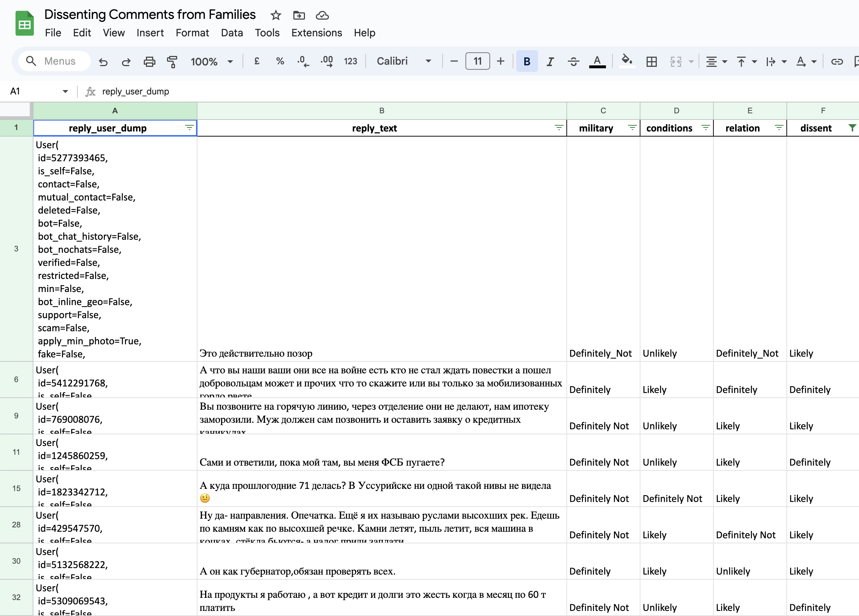
Task: Toggle italic formatting button
Action: click(550, 61)
